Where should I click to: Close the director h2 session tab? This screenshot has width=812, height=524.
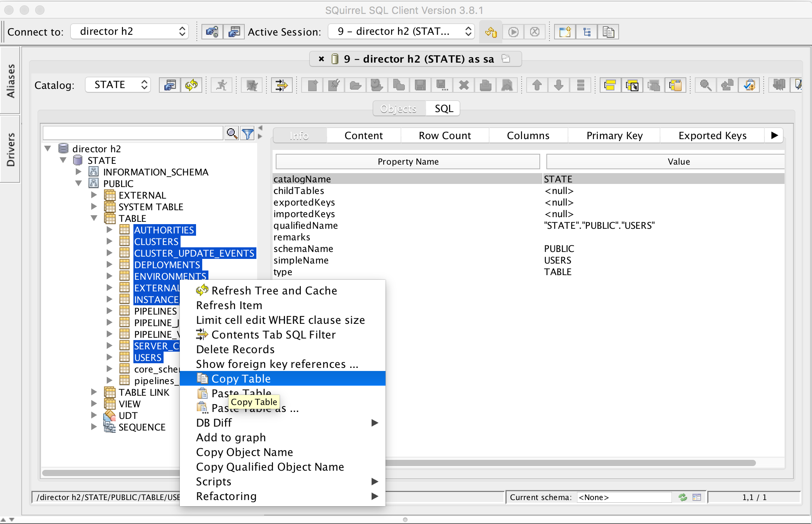321,59
